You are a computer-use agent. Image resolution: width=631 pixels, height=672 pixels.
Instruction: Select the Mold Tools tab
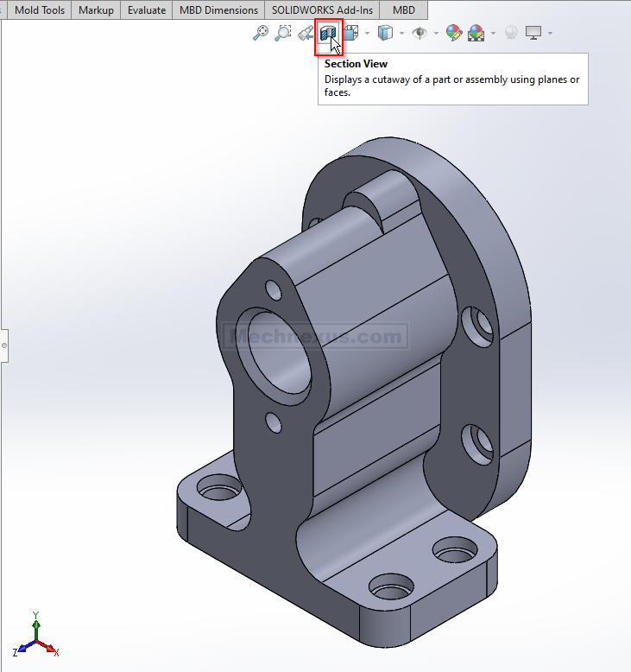[x=40, y=10]
